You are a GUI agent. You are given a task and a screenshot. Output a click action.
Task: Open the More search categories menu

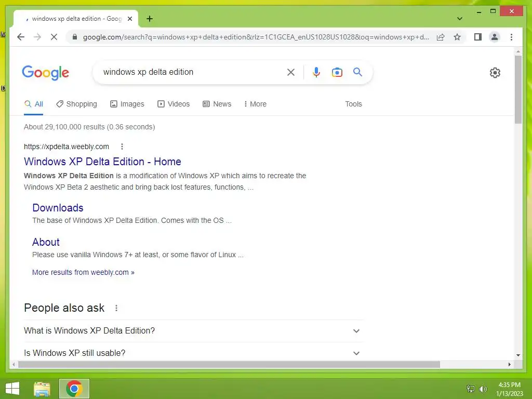point(255,104)
